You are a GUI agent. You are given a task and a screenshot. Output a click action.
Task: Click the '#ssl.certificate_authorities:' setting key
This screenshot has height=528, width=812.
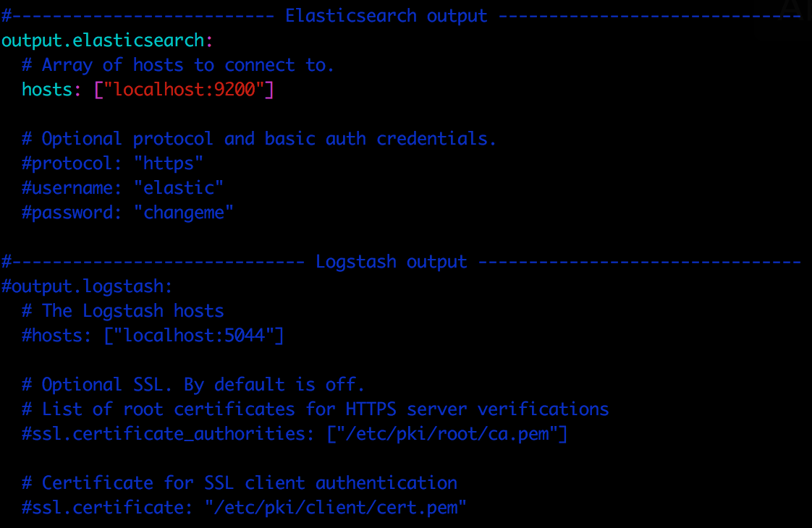[168, 434]
